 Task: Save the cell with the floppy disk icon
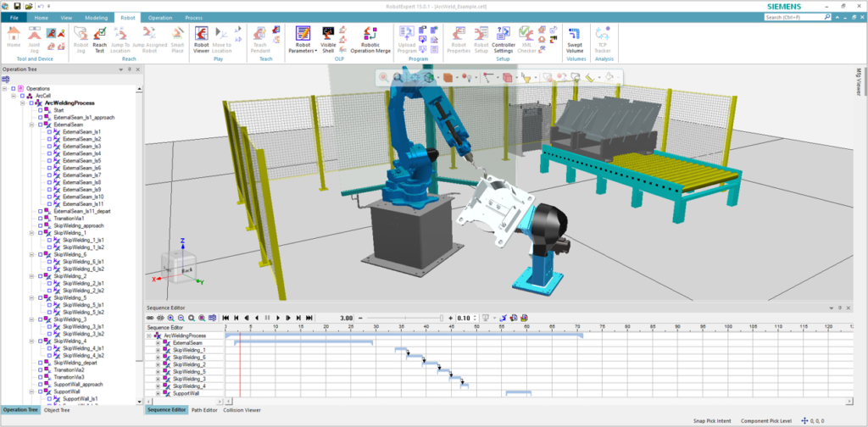point(17,6)
